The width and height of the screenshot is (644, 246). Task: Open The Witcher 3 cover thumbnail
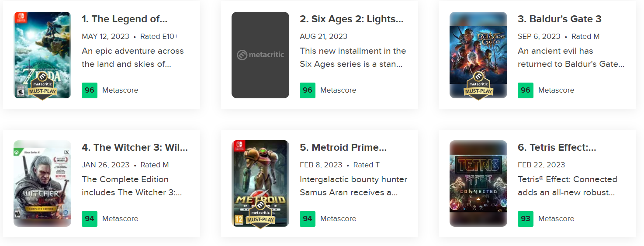(x=42, y=184)
